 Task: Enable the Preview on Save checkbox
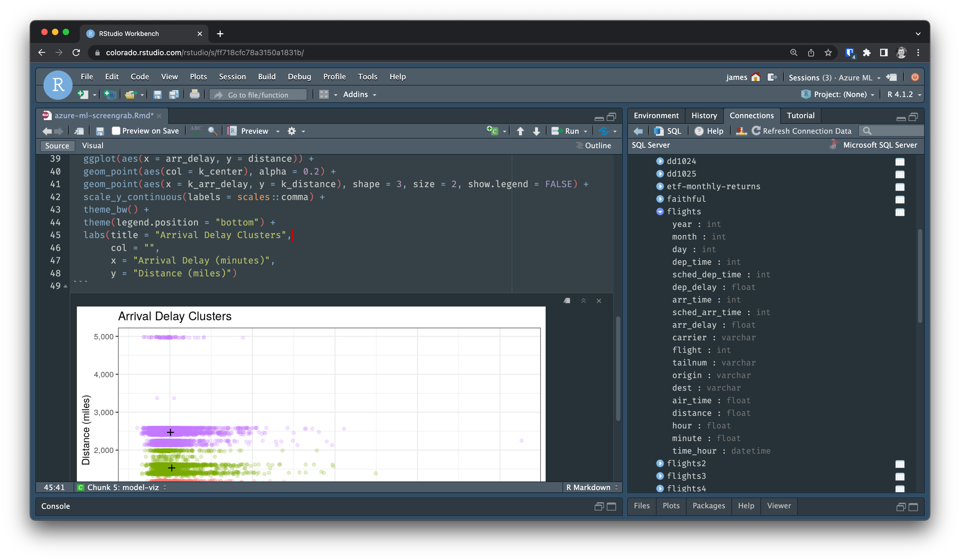tap(116, 131)
